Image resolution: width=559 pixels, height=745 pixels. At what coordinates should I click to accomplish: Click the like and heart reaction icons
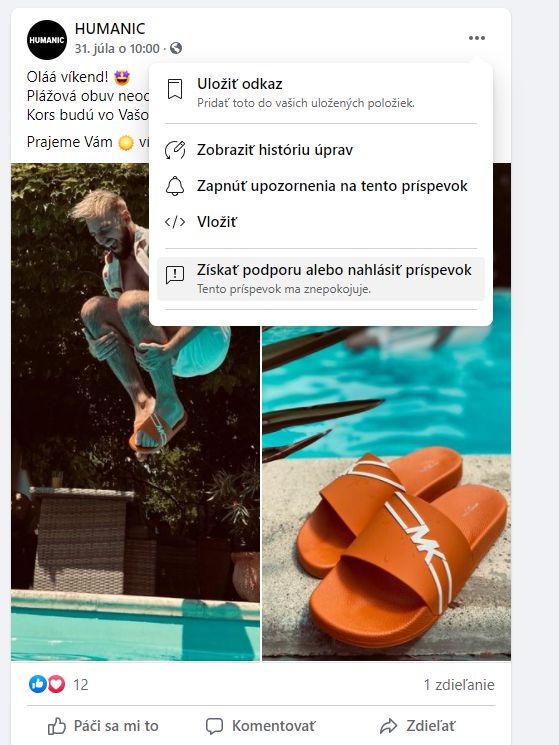tap(47, 684)
